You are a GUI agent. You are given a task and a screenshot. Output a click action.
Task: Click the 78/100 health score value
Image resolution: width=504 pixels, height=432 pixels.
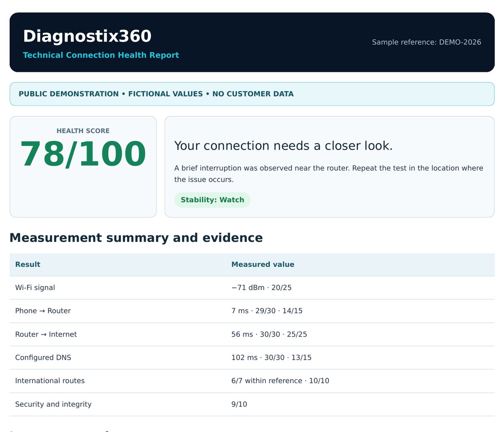pyautogui.click(x=83, y=154)
